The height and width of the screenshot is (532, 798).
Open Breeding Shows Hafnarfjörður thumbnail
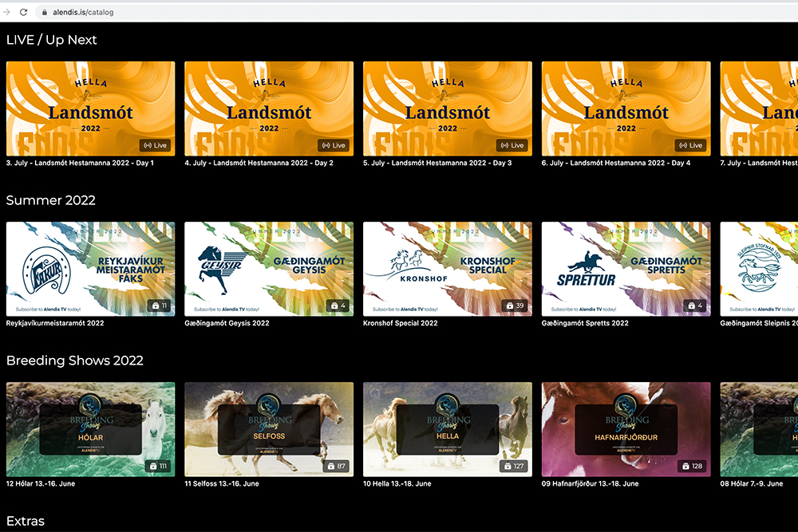coord(626,429)
